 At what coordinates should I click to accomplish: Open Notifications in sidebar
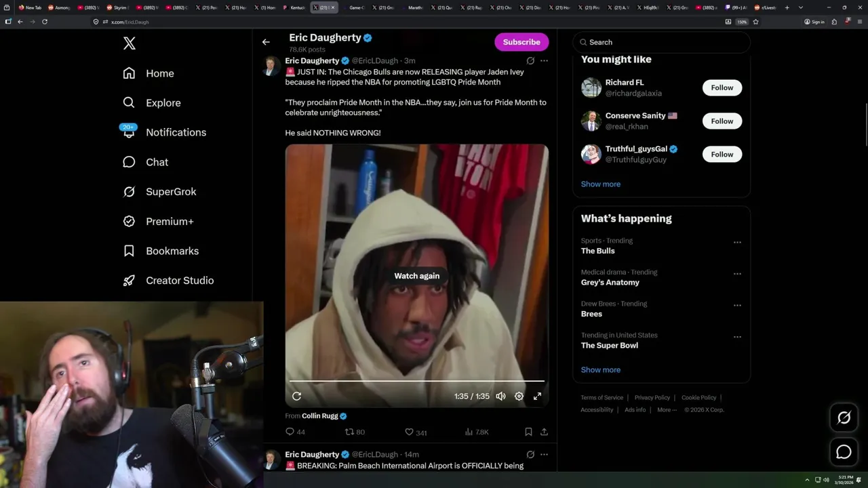tap(163, 132)
